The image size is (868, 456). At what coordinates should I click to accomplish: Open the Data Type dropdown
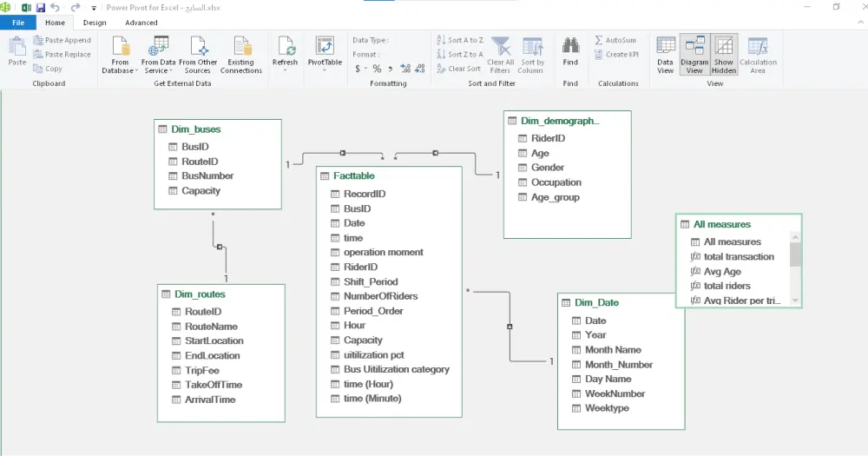tap(371, 40)
